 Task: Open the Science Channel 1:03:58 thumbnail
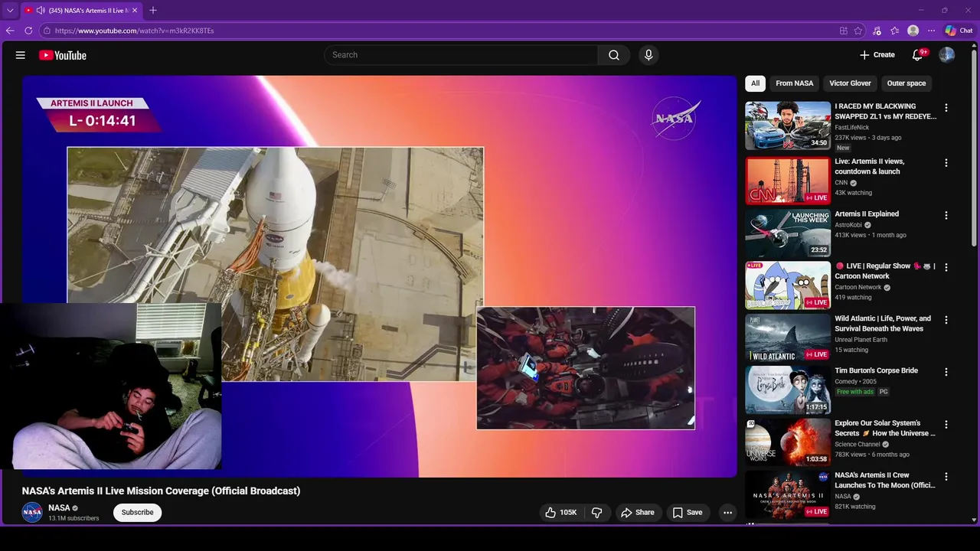788,442
